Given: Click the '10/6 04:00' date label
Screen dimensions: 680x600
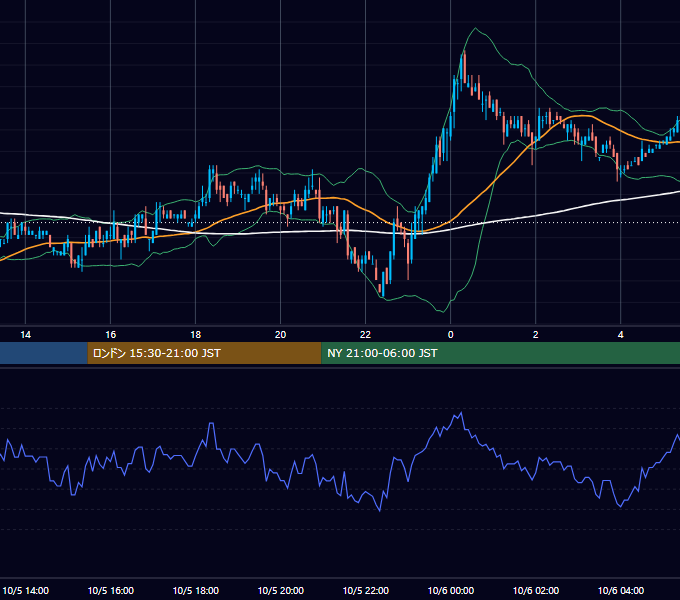Looking at the screenshot, I should (621, 590).
